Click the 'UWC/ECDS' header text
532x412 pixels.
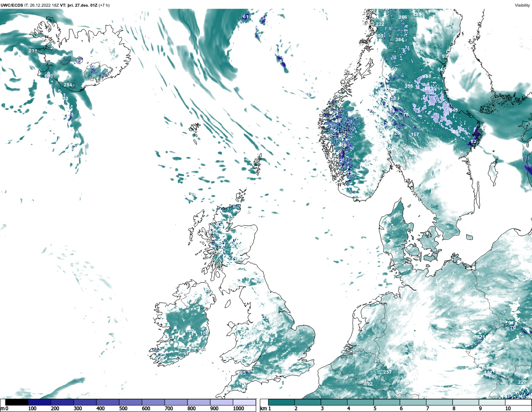[x=12, y=5]
